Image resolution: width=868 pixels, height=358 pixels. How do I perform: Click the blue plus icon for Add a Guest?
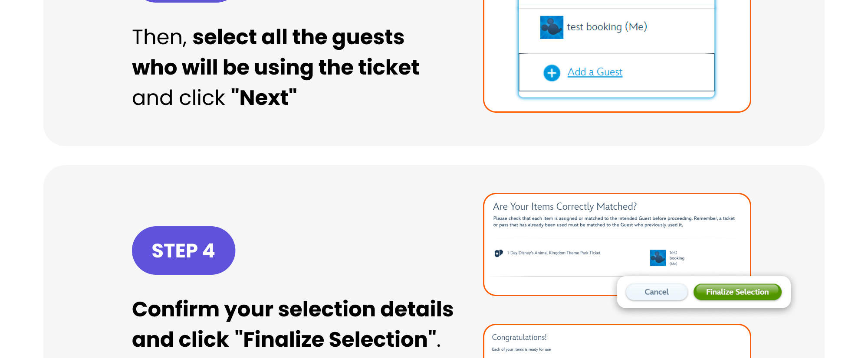click(x=552, y=73)
